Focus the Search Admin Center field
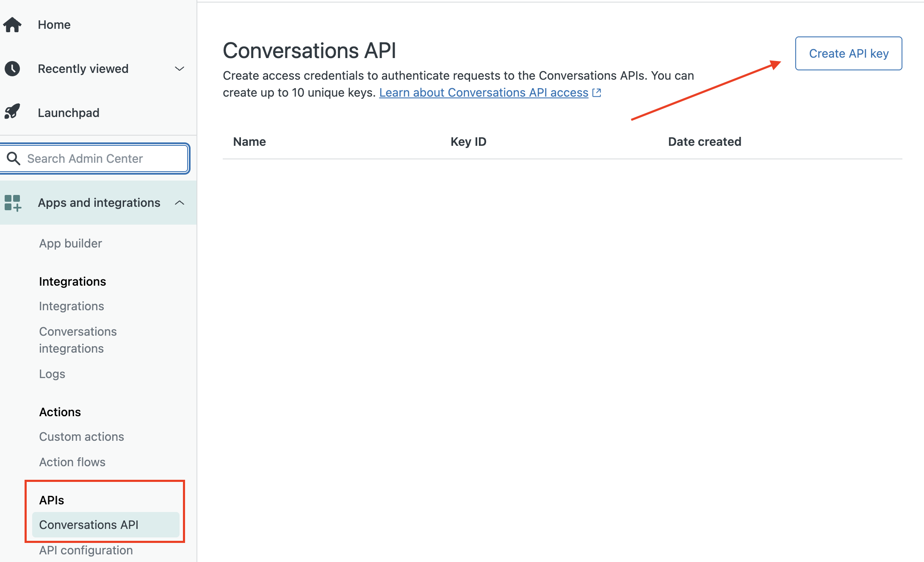Screen dimensions: 924x562 coord(95,159)
